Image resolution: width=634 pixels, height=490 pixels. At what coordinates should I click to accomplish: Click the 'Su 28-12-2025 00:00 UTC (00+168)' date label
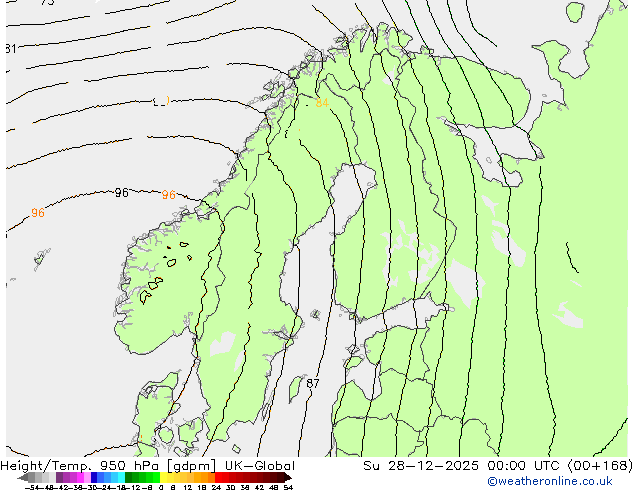tap(498, 466)
